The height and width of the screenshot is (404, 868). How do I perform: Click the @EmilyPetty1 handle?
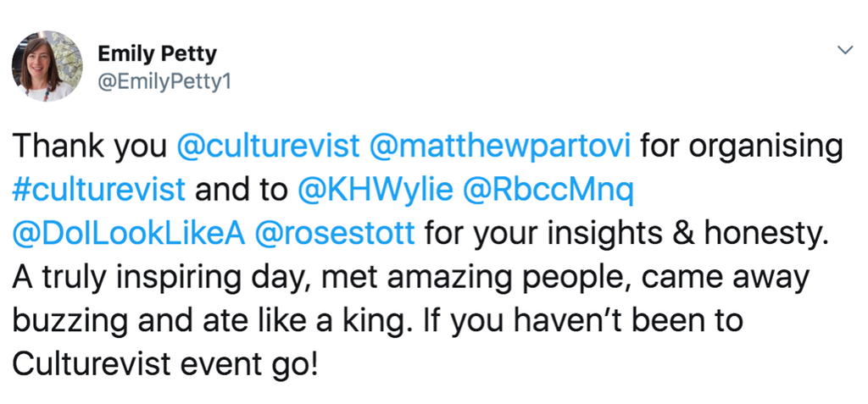pyautogui.click(x=164, y=82)
